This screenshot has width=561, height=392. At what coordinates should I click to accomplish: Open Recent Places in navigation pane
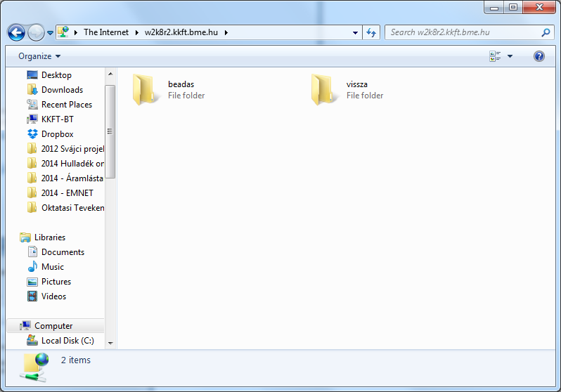point(67,105)
